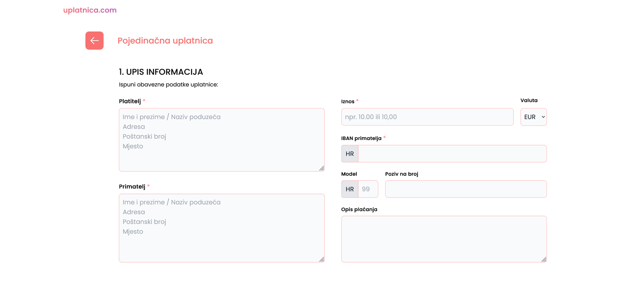Click the HR prefix in IBAN field
This screenshot has width=644, height=290.
[x=350, y=154]
